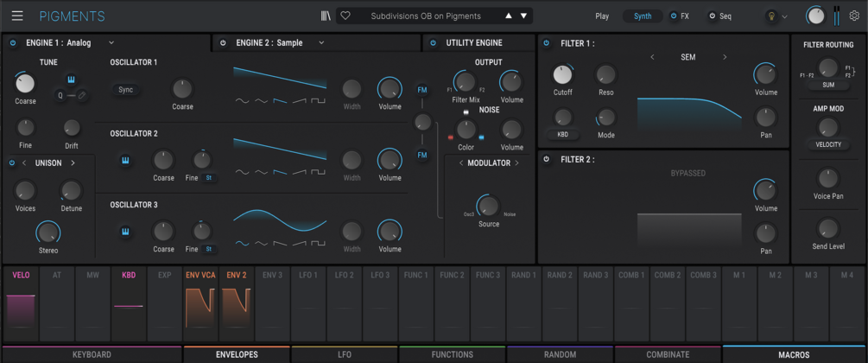Screen dimensions: 868x363
Task: Select next filter type after SEM
Action: [725, 57]
